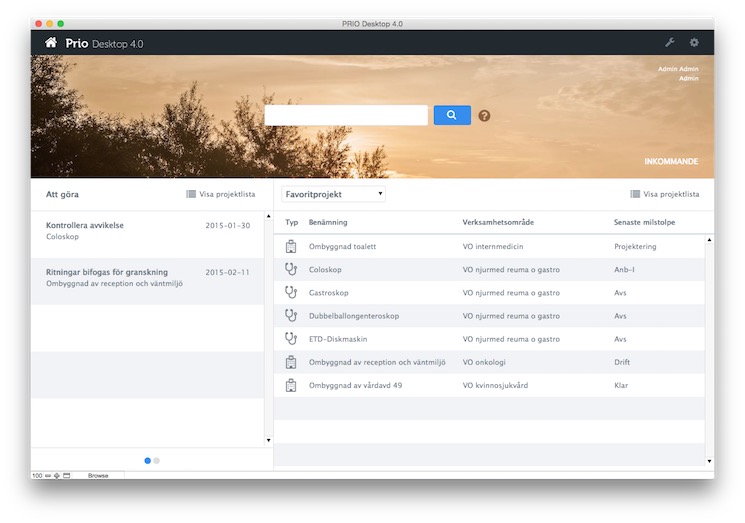Click the blue search magnifier button
Image resolution: width=745 pixels, height=523 pixels.
coord(452,115)
